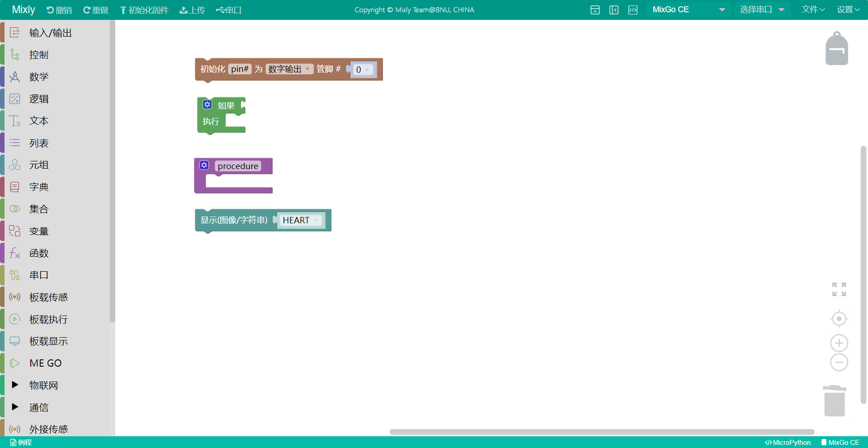This screenshot has width=868, height=448.
Task: Click 重做 redo button
Action: (x=96, y=10)
